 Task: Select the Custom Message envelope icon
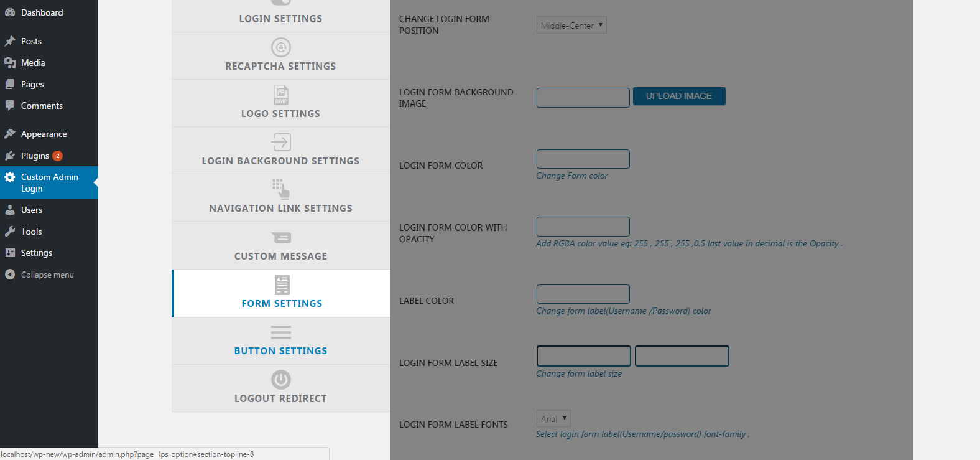point(280,237)
